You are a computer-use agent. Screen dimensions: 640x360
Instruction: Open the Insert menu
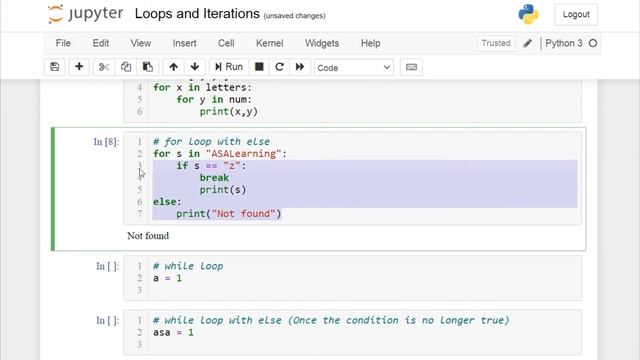[x=184, y=43]
